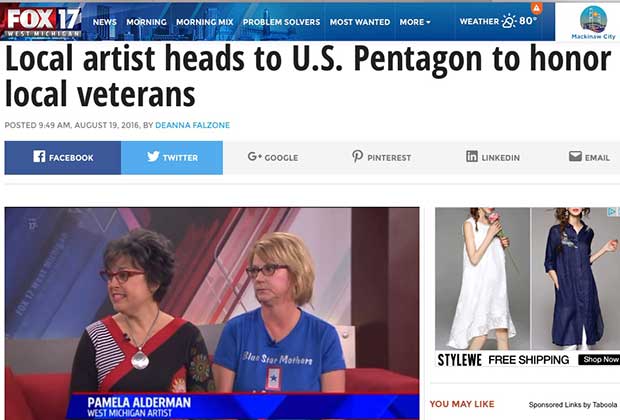Share on Google Plus icon
The image size is (620, 420).
point(255,157)
